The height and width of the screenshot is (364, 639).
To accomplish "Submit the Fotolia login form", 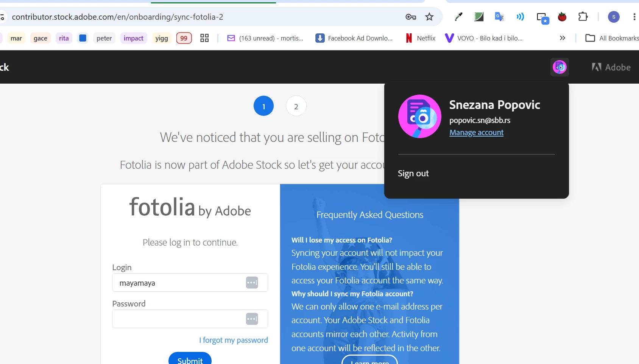I will click(x=190, y=358).
